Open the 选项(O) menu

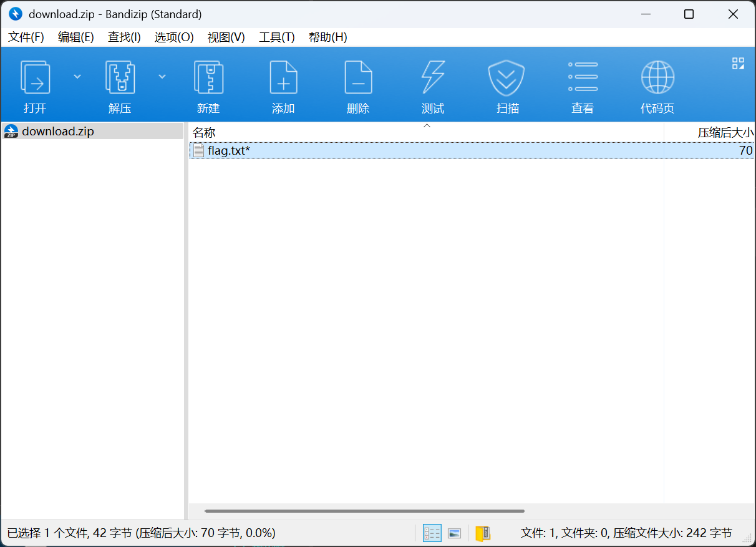tap(174, 37)
